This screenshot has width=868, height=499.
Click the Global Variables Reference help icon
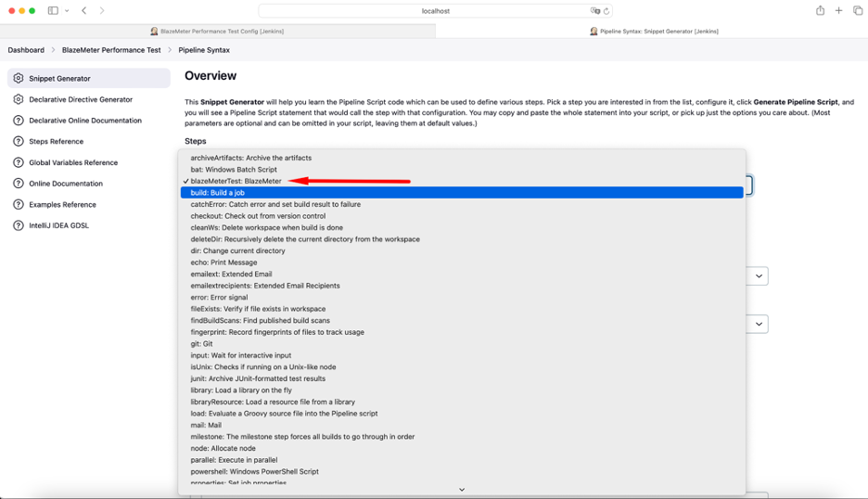[19, 162]
